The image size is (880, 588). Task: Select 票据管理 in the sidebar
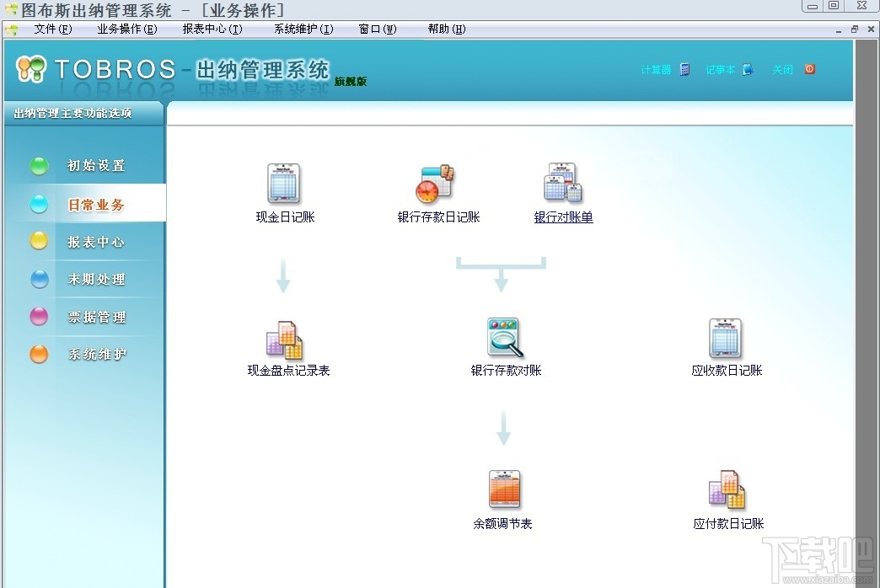pos(97,317)
